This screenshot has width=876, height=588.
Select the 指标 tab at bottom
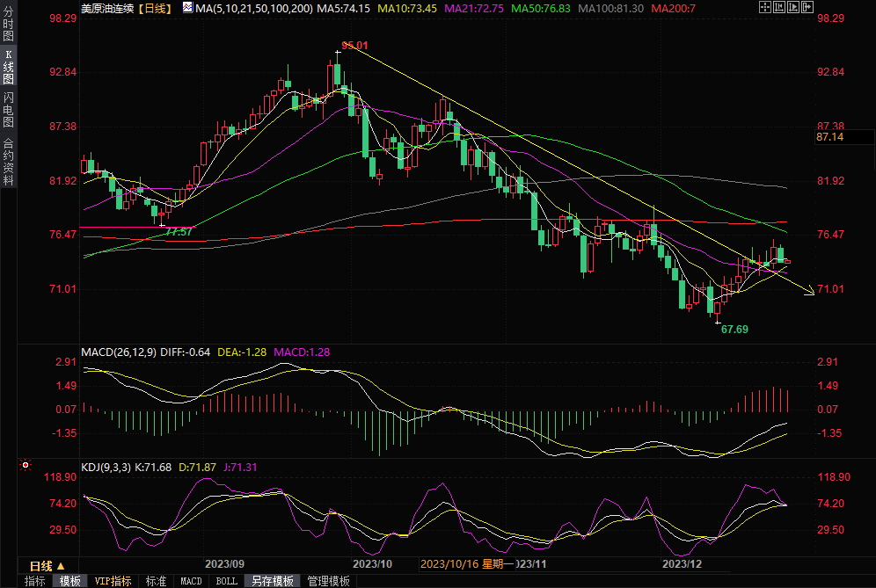pyautogui.click(x=34, y=581)
